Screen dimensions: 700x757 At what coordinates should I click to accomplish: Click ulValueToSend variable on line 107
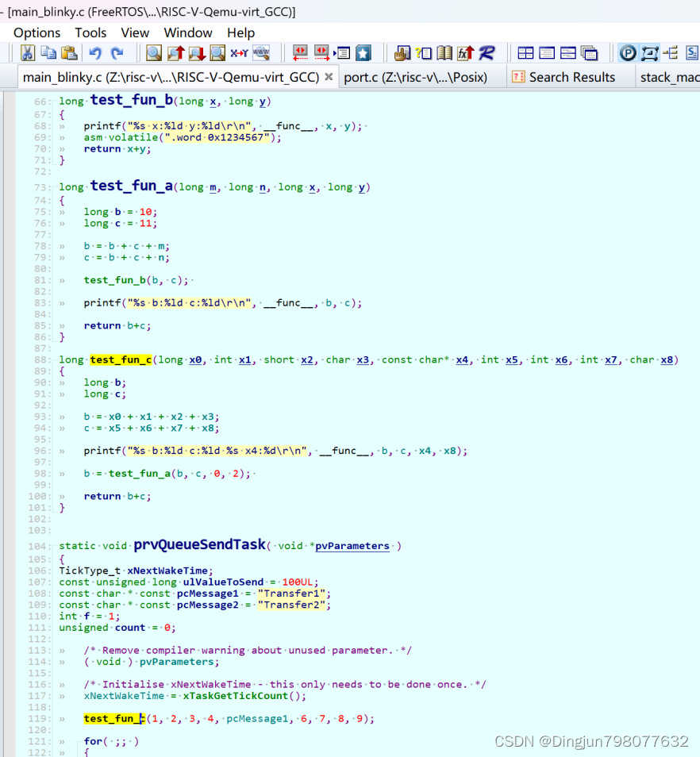223,582
